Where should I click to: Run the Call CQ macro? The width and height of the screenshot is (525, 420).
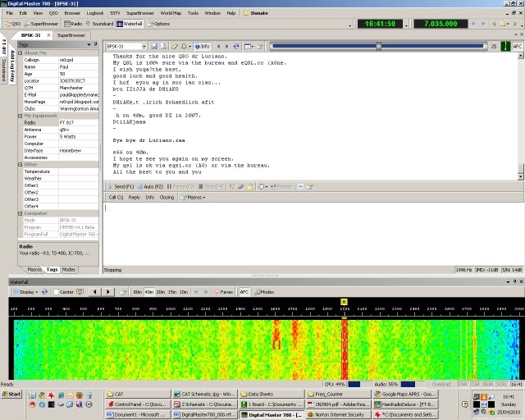tap(116, 197)
